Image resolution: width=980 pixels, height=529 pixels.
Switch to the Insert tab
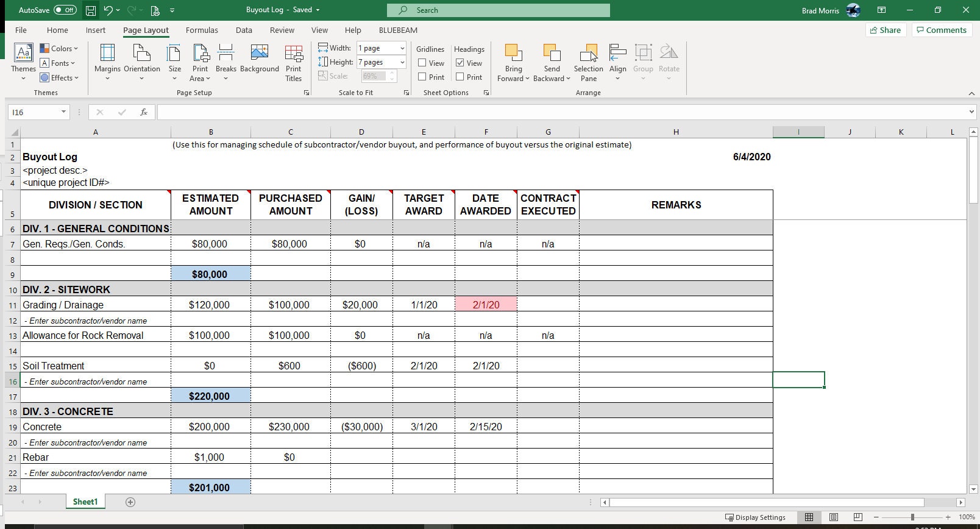coord(96,30)
